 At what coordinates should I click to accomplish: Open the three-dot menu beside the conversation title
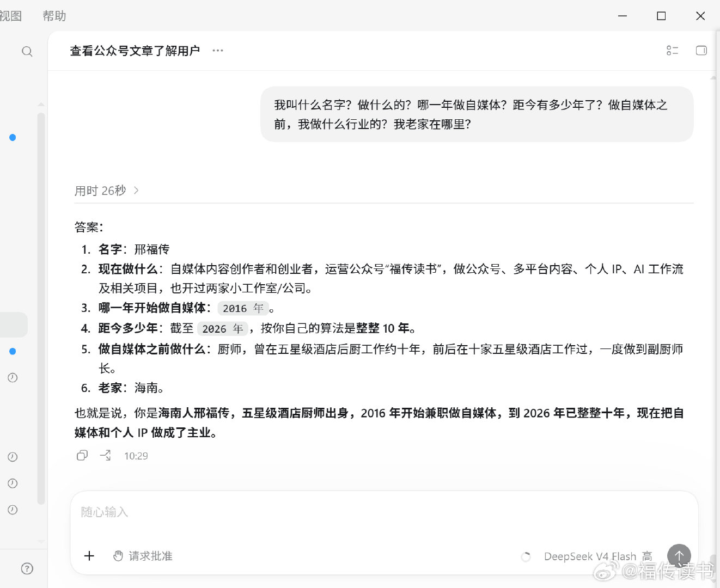[218, 51]
